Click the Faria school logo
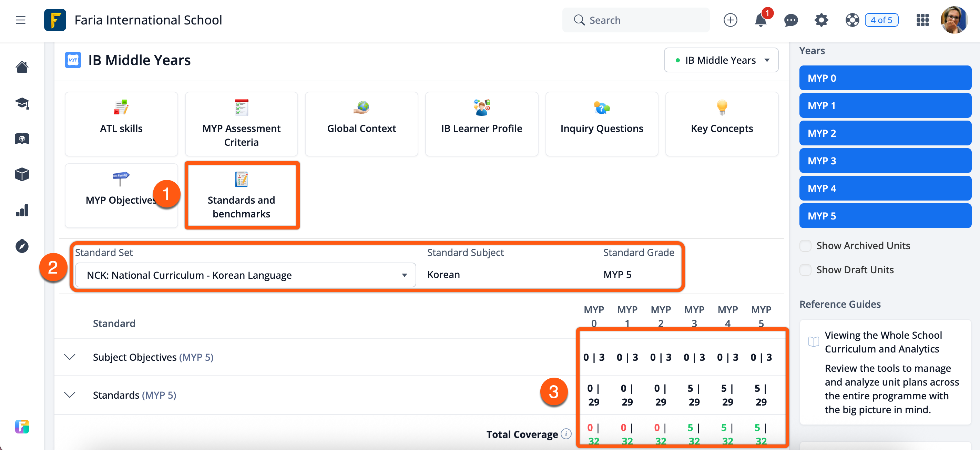Viewport: 980px width, 450px height. point(55,20)
